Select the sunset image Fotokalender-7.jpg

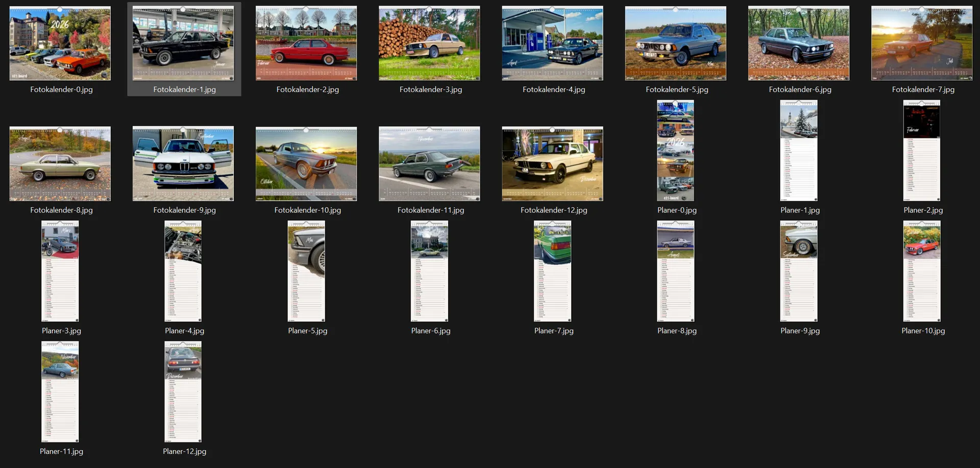pos(922,43)
